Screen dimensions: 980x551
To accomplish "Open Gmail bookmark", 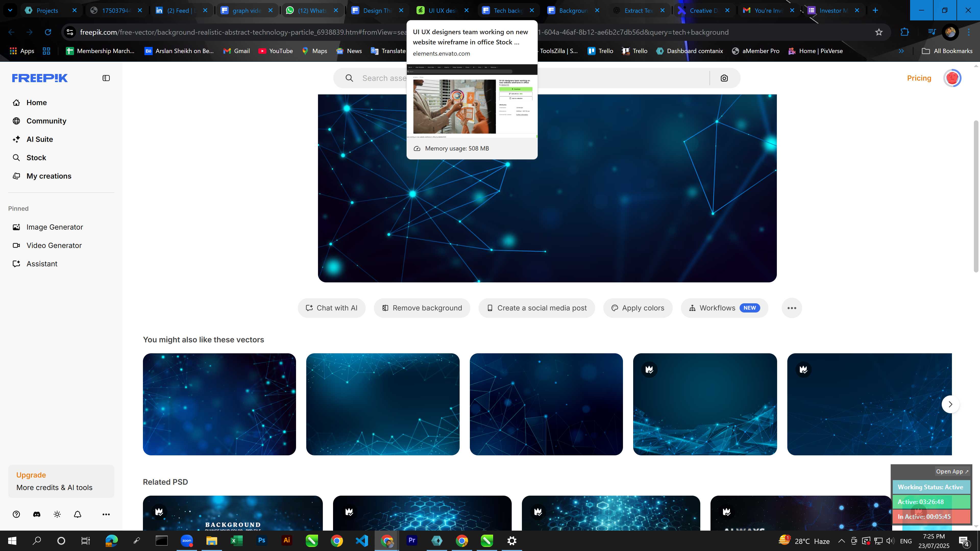I will click(x=236, y=51).
